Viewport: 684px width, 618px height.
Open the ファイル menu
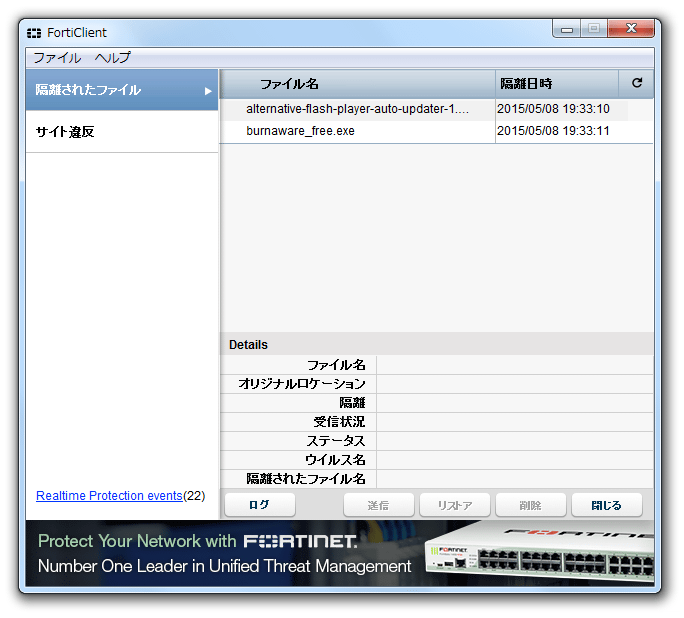[57, 58]
